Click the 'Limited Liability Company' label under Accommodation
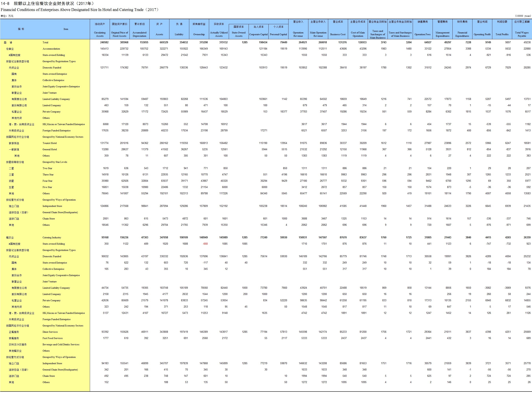 coord(56,99)
